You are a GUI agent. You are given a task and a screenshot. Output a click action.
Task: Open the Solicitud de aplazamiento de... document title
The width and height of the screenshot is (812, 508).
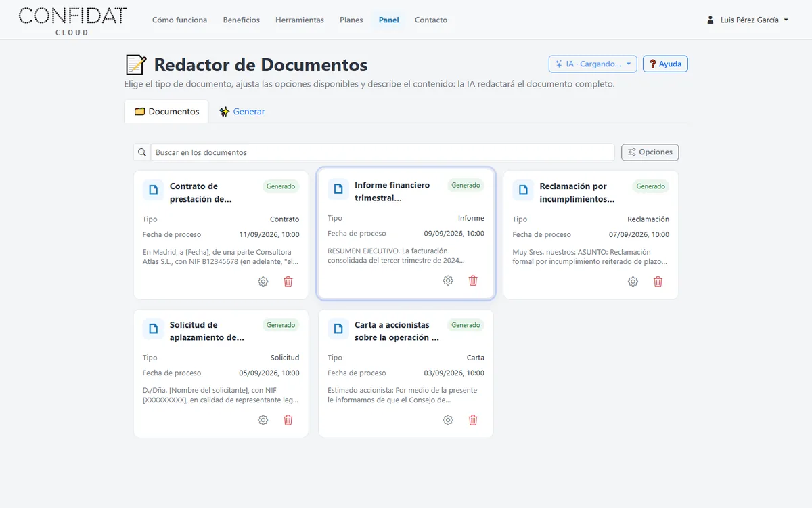207,331
